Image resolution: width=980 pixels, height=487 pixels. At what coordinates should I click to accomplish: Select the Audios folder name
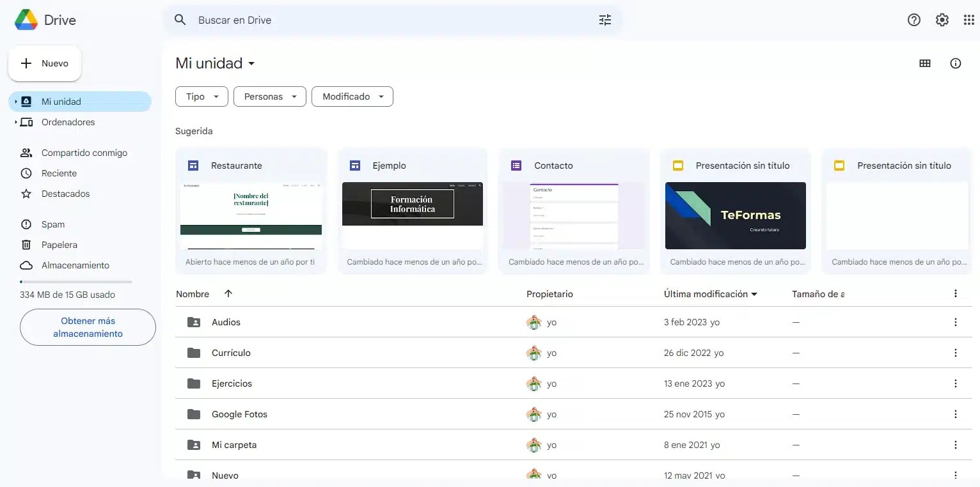point(226,322)
